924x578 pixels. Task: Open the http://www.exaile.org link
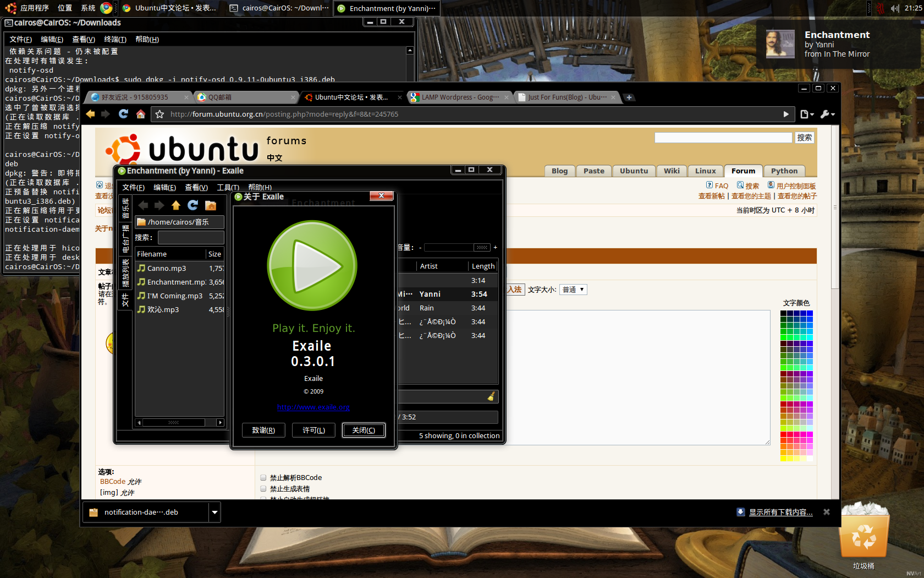pos(313,407)
